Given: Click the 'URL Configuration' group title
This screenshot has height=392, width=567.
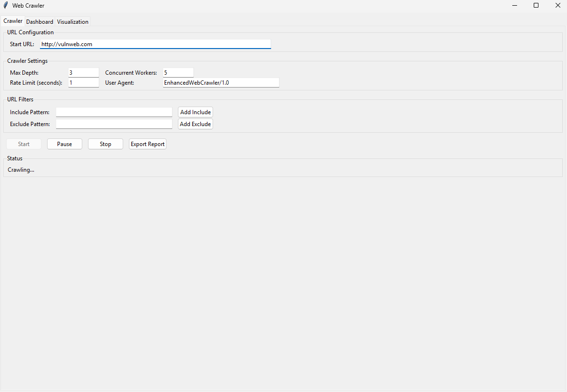Looking at the screenshot, I should 30,32.
